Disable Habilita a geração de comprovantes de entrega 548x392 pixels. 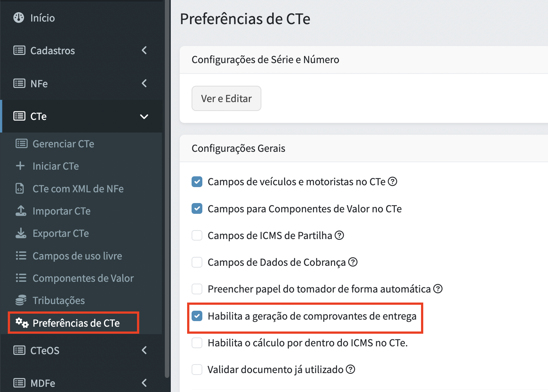tap(197, 316)
